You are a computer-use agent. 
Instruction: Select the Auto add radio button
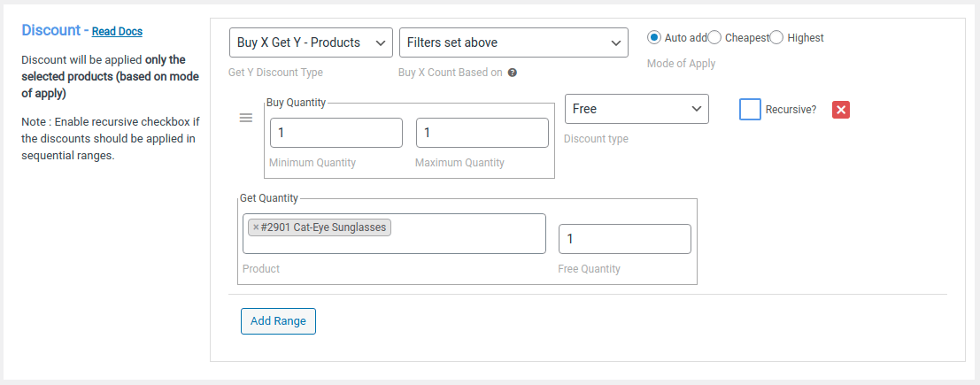coord(654,37)
